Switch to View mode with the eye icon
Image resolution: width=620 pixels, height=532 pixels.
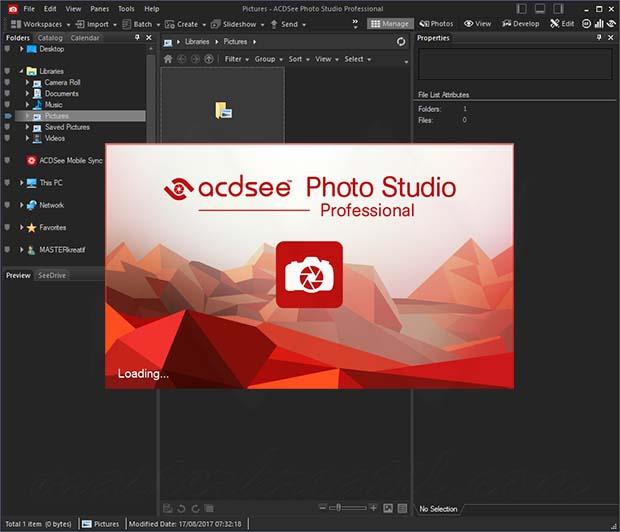pyautogui.click(x=477, y=24)
